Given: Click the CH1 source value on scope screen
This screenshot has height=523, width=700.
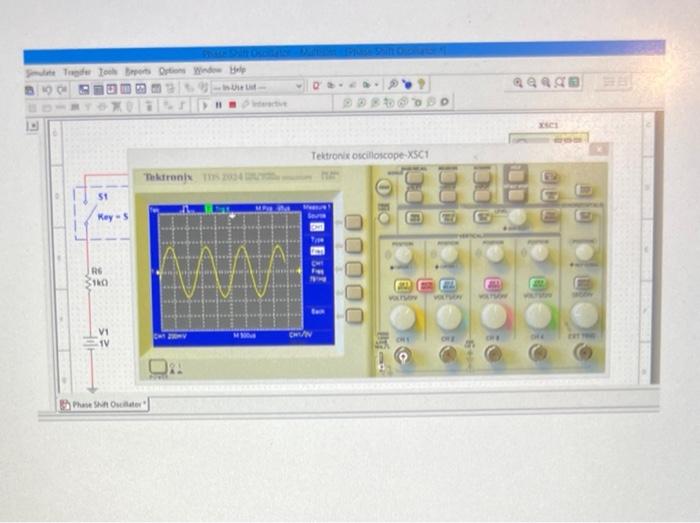Looking at the screenshot, I should 317,228.
